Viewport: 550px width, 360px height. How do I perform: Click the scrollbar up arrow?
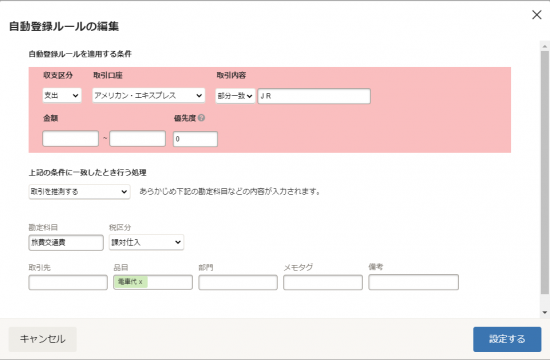tap(545, 46)
